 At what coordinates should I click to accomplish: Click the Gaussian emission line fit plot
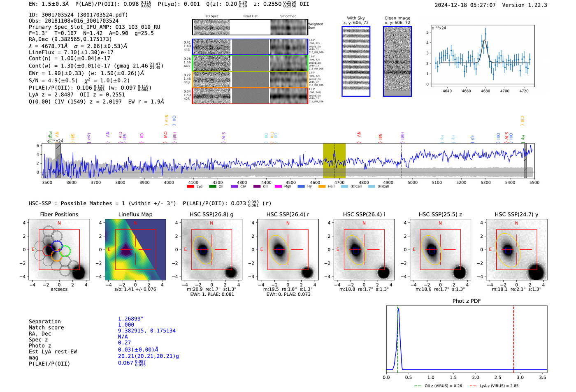tap(482, 56)
